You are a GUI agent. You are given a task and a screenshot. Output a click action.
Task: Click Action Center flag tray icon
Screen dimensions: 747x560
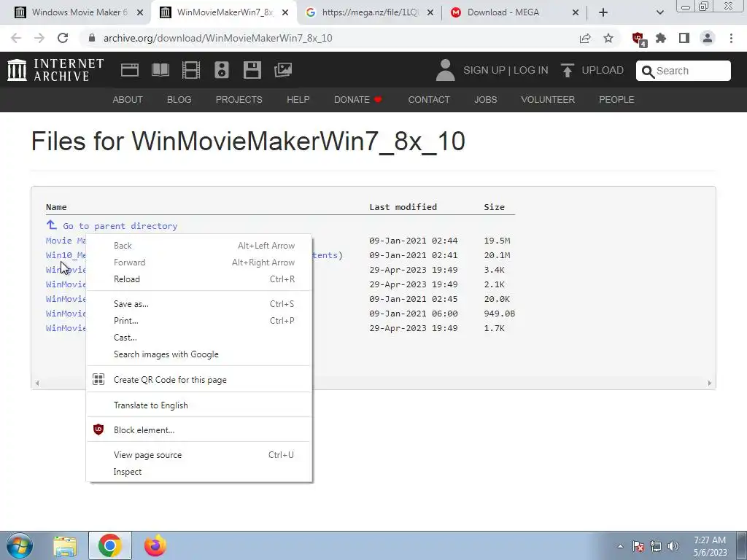(x=638, y=546)
